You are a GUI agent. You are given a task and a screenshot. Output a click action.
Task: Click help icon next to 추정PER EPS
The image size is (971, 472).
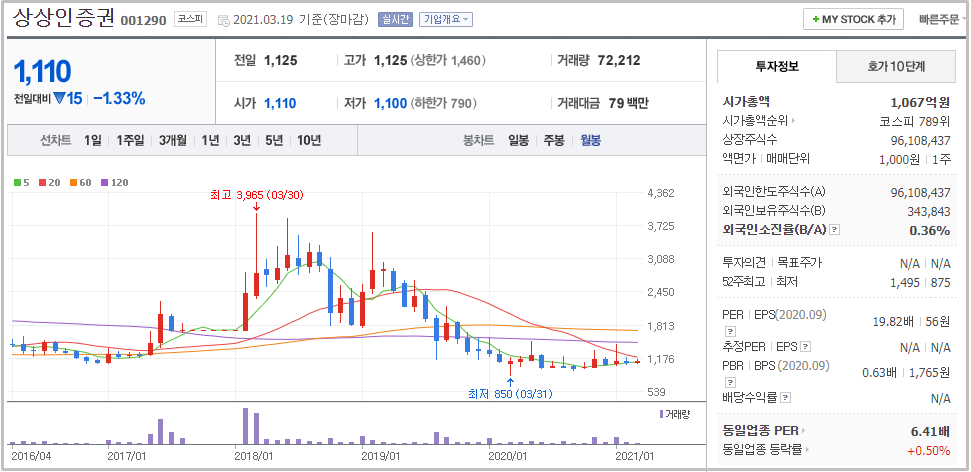click(806, 347)
